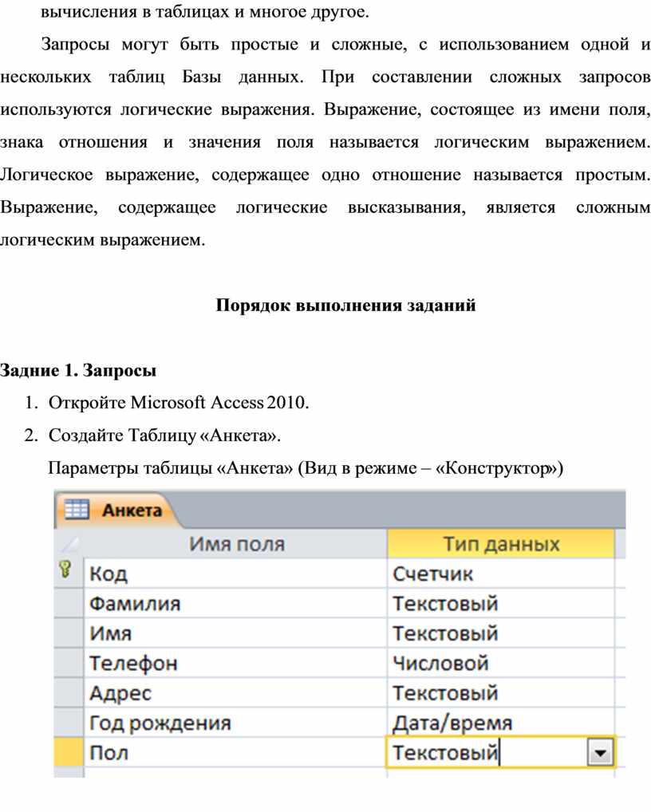
Task: Select the Код field name cell
Action: (x=235, y=574)
